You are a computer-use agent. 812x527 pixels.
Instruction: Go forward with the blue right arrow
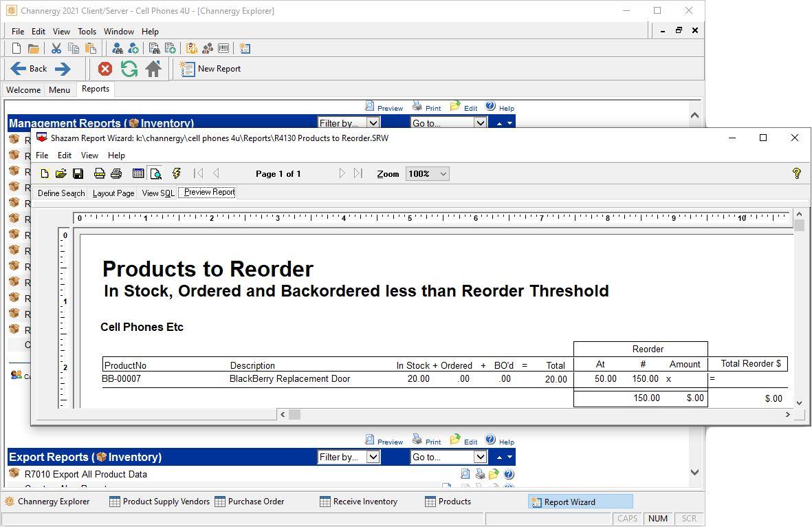63,68
